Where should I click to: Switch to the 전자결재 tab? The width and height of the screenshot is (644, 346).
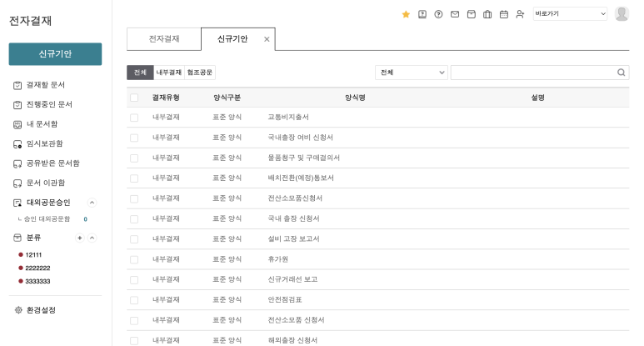click(164, 39)
